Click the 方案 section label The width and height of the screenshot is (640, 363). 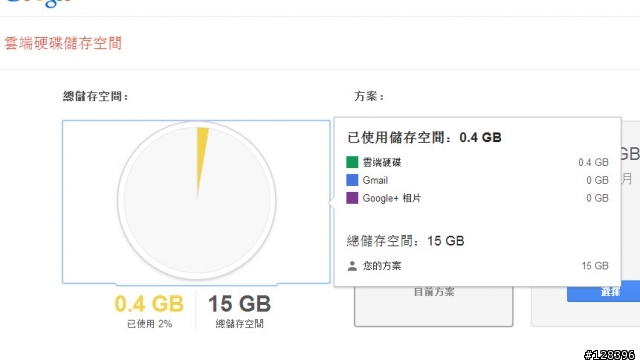[x=369, y=96]
